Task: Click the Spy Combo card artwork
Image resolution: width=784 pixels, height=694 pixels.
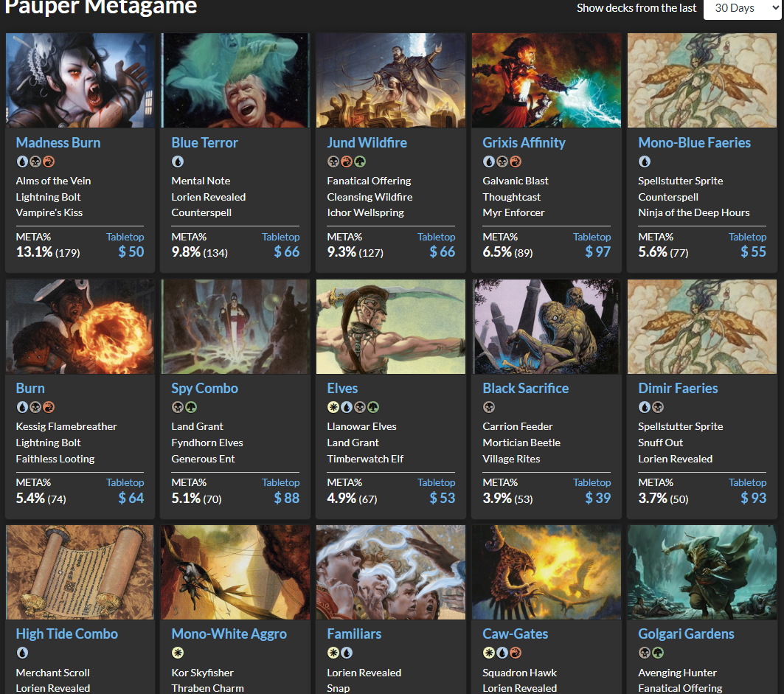Action: point(235,327)
